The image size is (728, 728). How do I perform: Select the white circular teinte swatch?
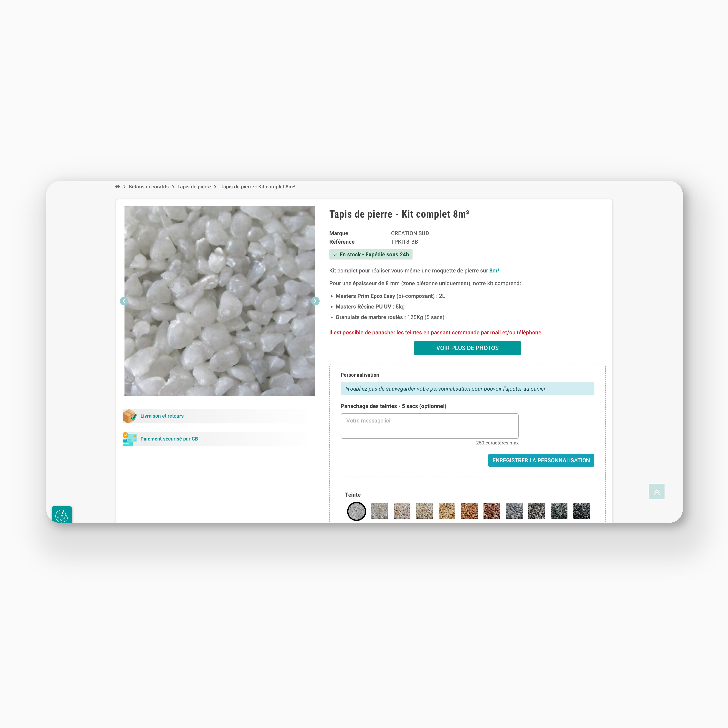point(356,511)
